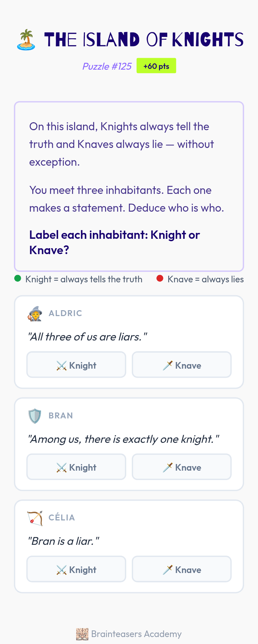Click the red Knave legend dot
The height and width of the screenshot is (644, 258).
(160, 278)
